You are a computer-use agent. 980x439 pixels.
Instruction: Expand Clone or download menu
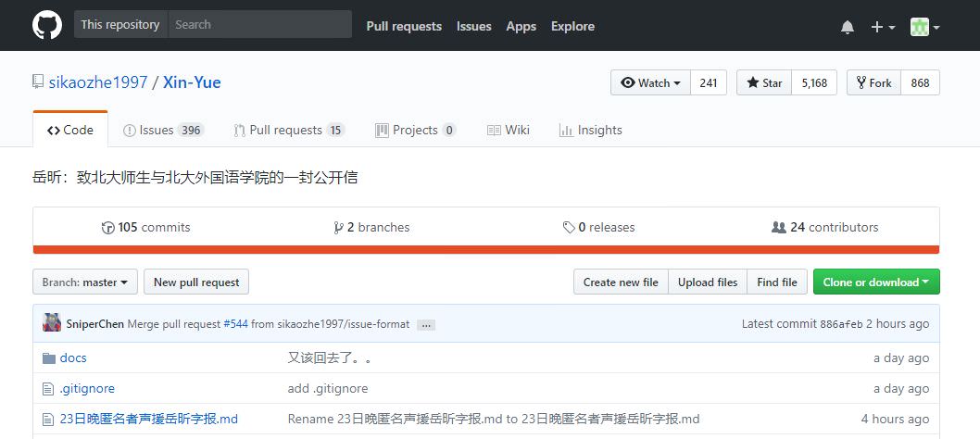point(876,282)
